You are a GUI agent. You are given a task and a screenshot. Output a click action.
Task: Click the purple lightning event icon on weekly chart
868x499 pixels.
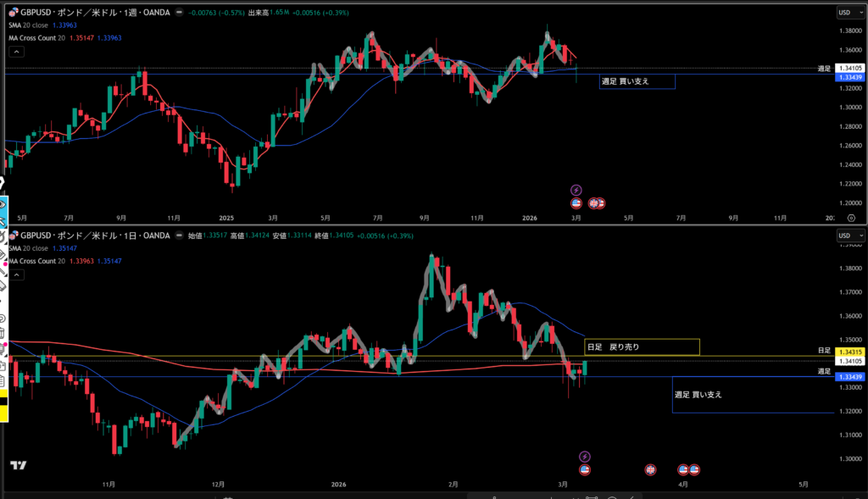(x=576, y=190)
